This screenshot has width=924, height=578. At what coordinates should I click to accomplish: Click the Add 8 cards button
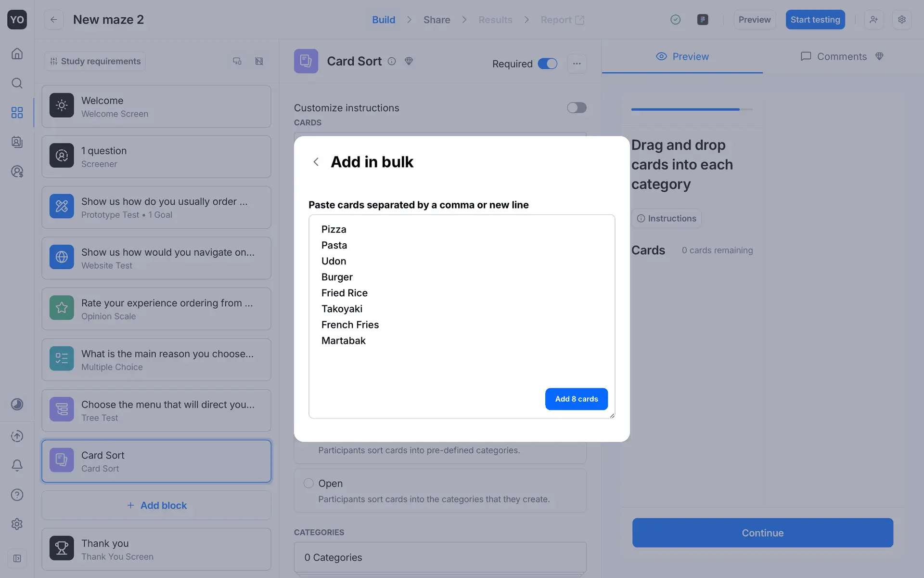(x=576, y=399)
